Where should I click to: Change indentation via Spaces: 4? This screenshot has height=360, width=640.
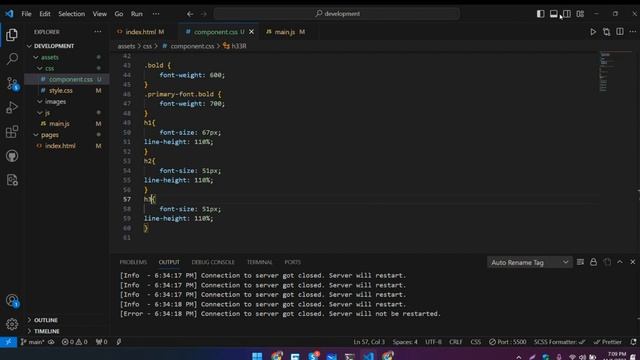405,342
